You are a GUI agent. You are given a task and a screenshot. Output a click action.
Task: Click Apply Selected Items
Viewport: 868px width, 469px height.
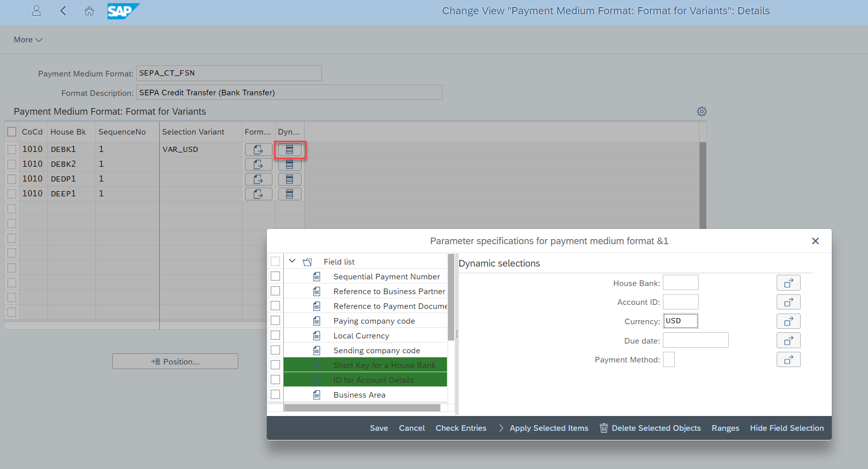[543, 428]
